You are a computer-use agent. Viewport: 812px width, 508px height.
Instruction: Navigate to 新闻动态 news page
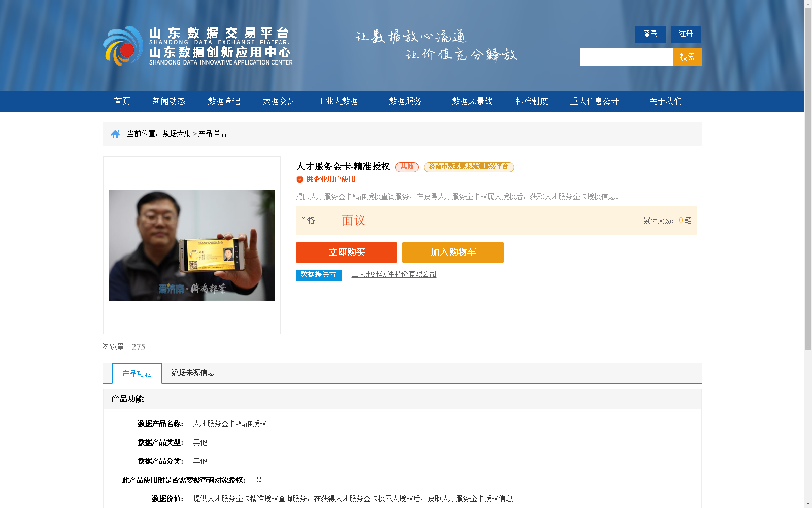(x=168, y=101)
